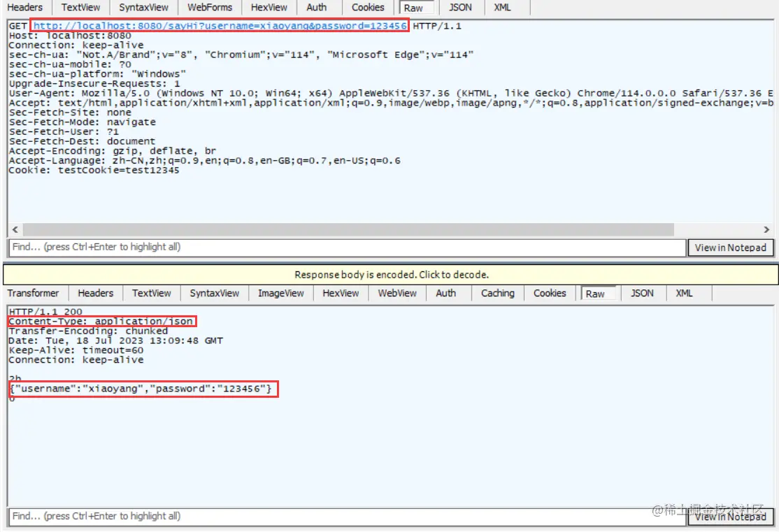779x532 pixels.
Task: Open the response SyntaxView tab
Action: (x=214, y=293)
